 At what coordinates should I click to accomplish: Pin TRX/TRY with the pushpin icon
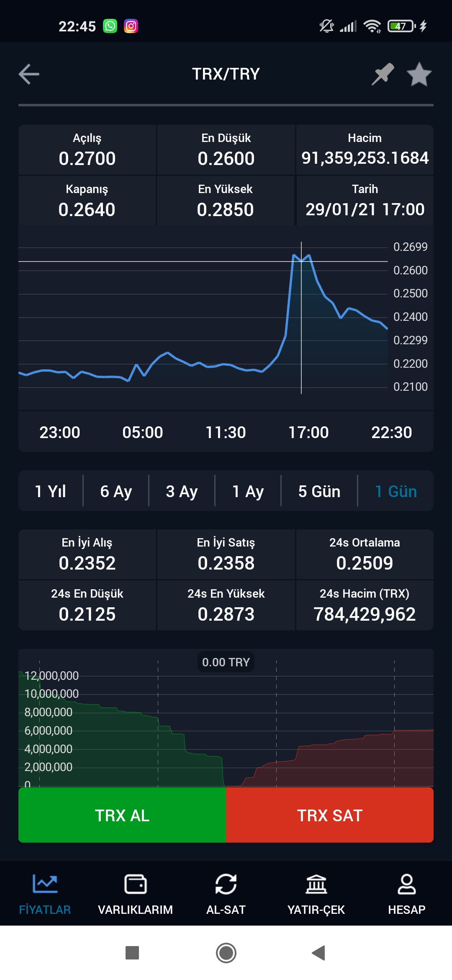pos(383,74)
